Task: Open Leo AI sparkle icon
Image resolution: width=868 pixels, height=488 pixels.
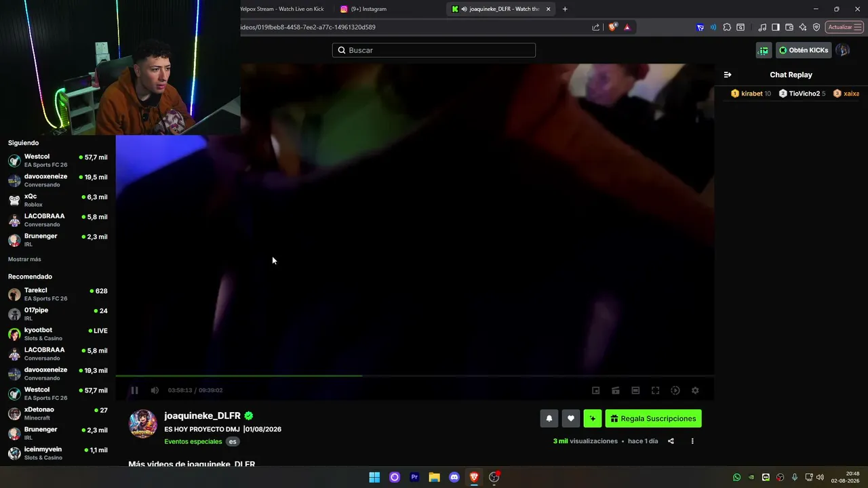Action: tap(803, 27)
